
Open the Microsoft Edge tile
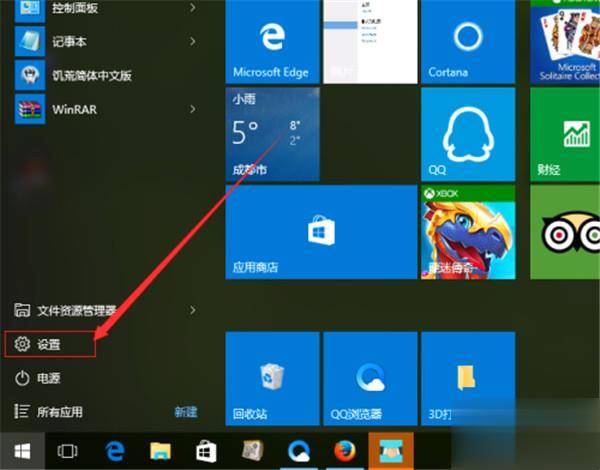(x=272, y=41)
